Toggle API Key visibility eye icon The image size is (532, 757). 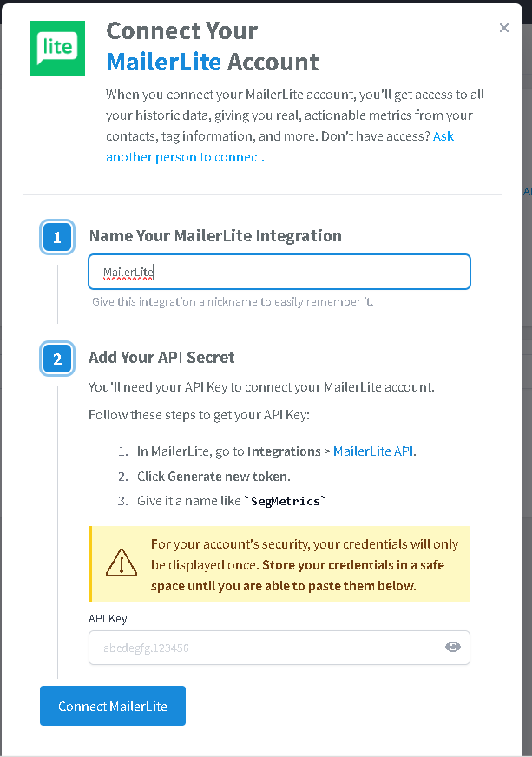[452, 647]
